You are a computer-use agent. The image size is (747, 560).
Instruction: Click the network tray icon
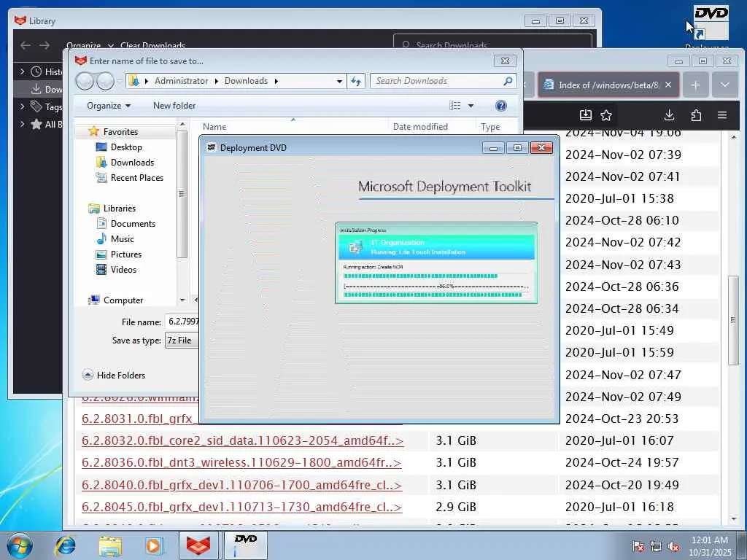click(x=656, y=546)
